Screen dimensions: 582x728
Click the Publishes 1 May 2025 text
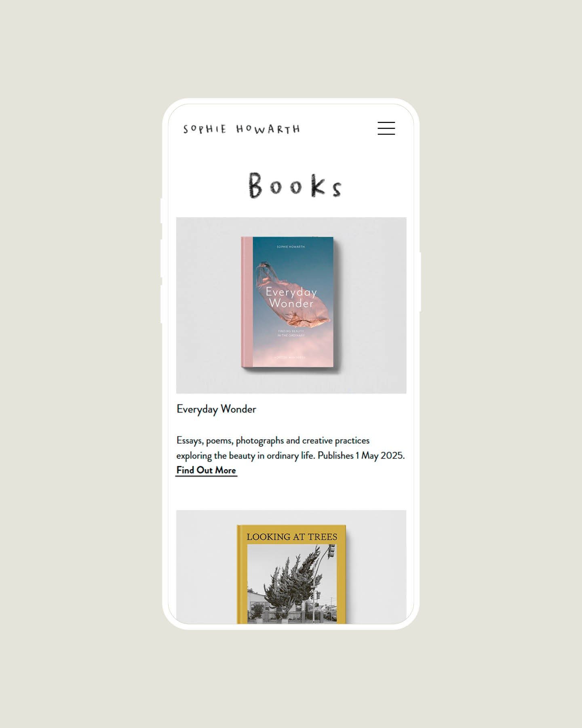(x=361, y=455)
